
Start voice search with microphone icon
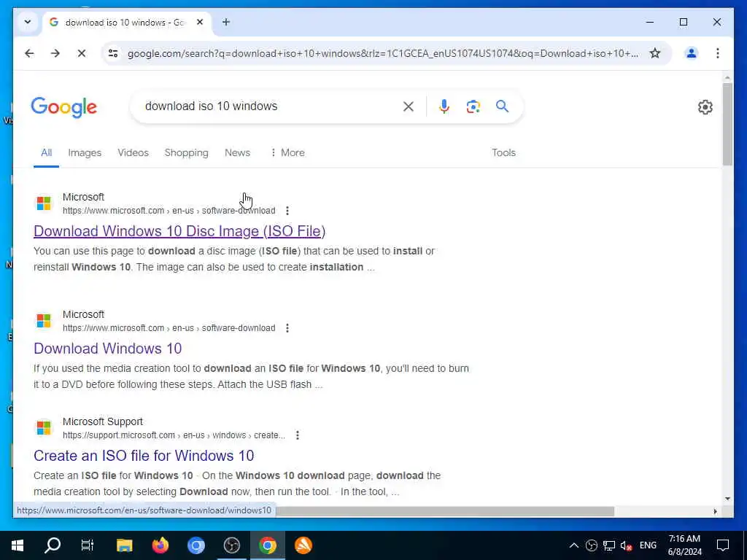click(x=444, y=106)
